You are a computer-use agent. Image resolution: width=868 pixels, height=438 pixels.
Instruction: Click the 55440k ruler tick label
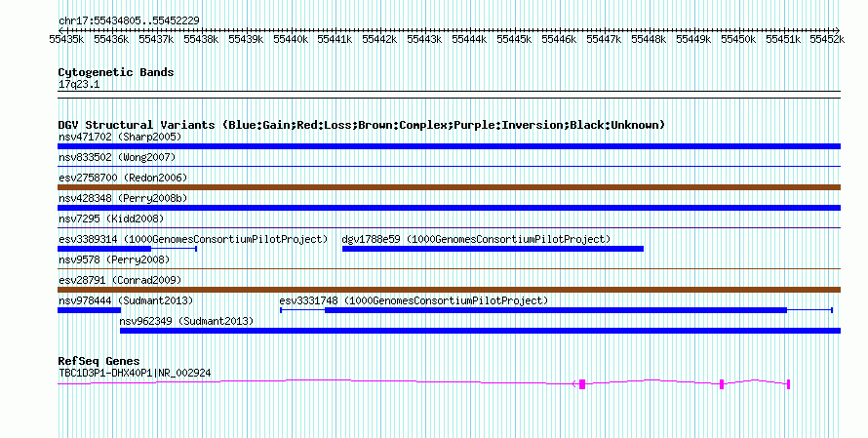point(291,39)
